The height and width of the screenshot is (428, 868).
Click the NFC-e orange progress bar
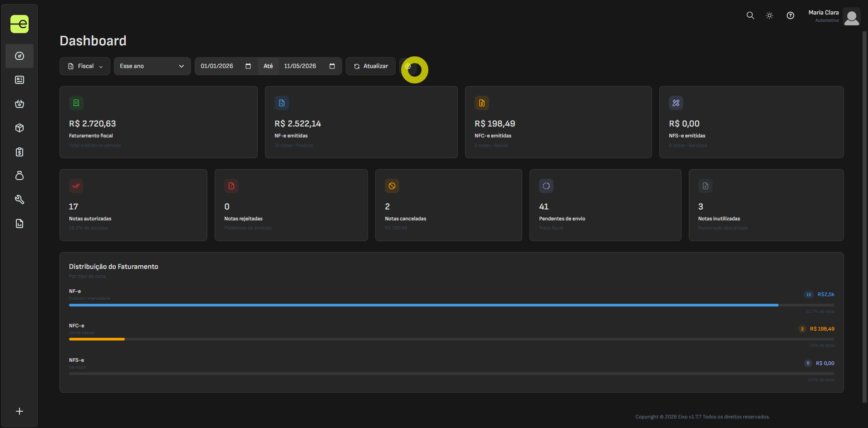tap(97, 339)
